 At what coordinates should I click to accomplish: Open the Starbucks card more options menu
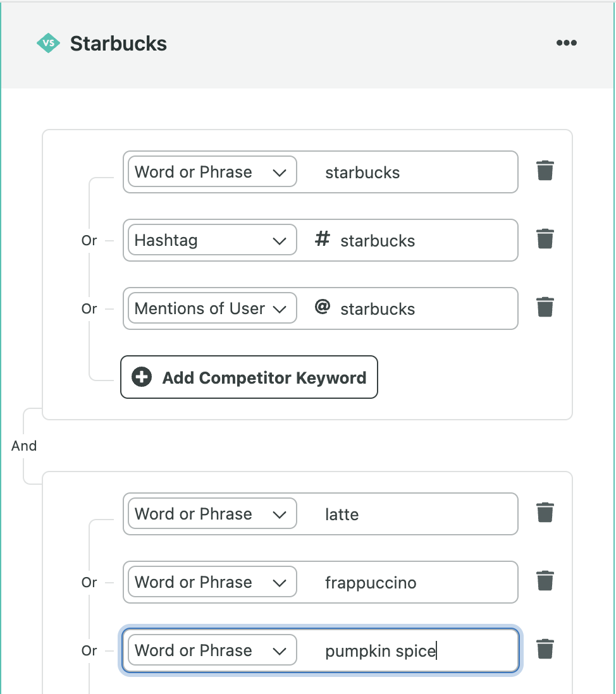pyautogui.click(x=567, y=43)
